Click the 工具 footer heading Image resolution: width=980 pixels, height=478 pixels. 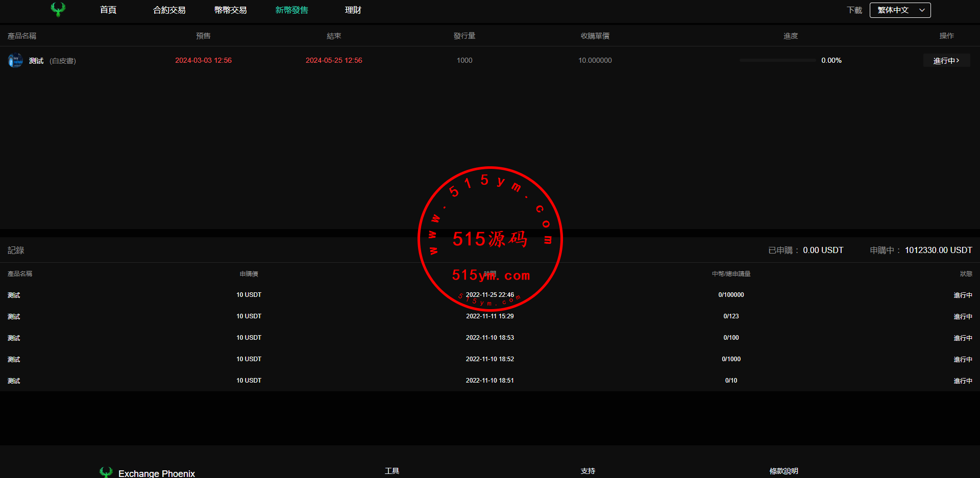[392, 471]
